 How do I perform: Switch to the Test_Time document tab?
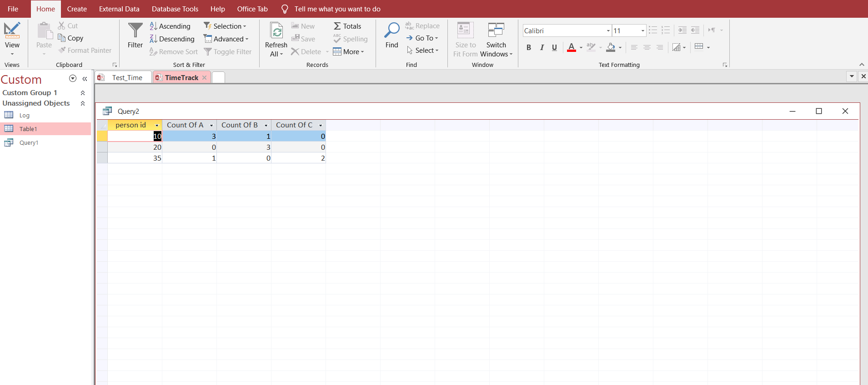point(127,78)
